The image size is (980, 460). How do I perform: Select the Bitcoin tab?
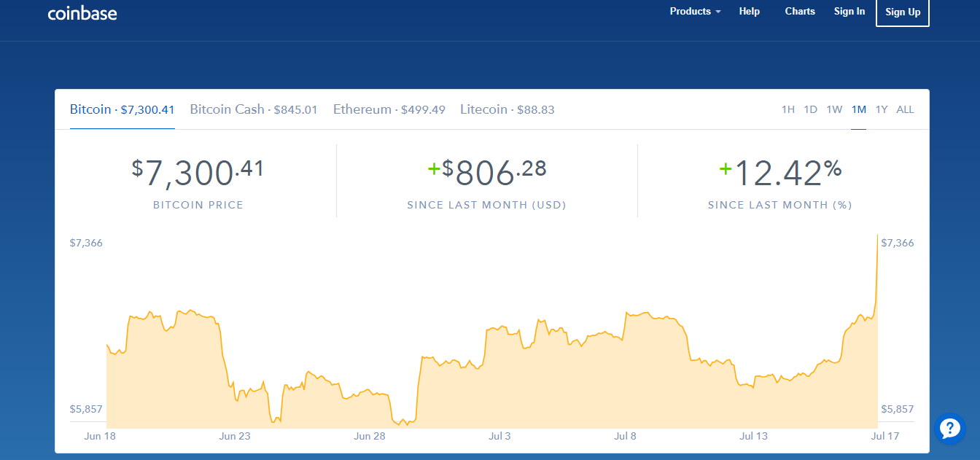122,109
